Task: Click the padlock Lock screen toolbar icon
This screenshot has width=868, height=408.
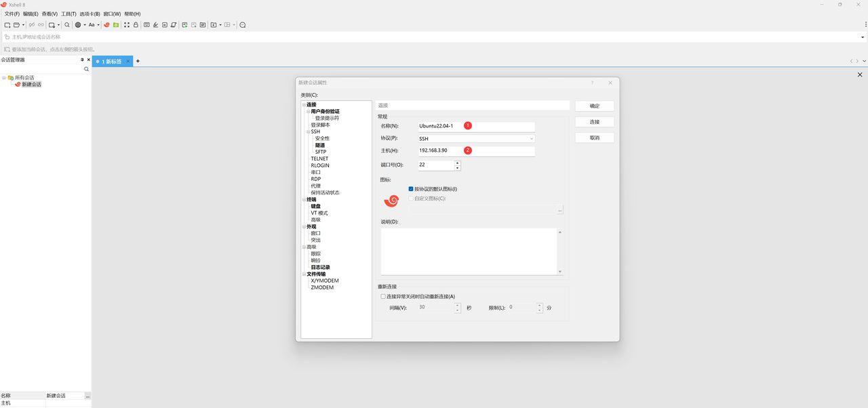Action: pos(136,25)
